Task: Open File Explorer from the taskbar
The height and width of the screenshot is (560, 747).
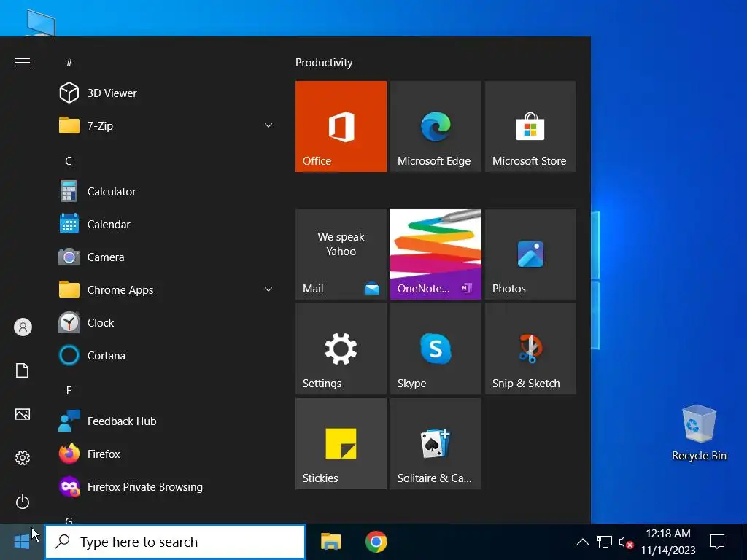Action: point(330,542)
